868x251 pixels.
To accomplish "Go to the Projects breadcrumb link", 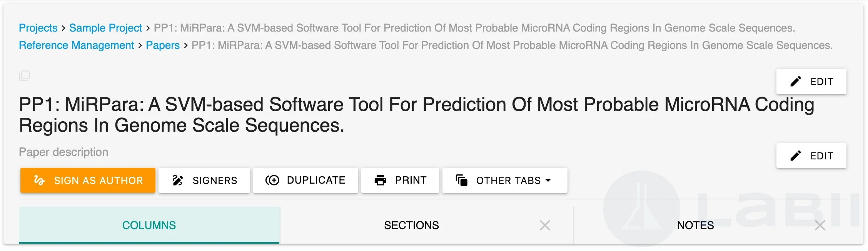I will click(x=38, y=28).
